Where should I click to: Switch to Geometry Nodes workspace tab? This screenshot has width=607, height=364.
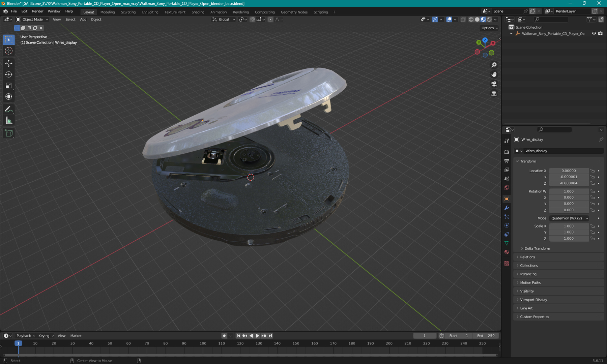click(294, 12)
